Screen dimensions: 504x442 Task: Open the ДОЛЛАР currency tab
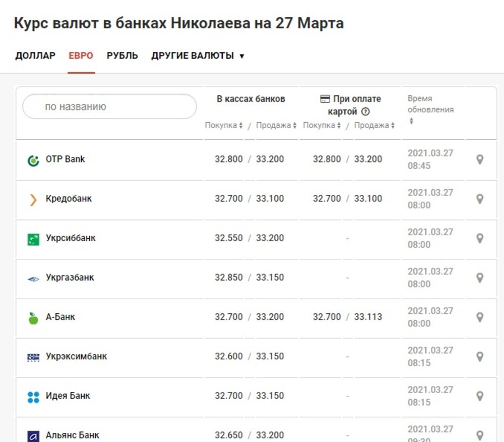(35, 56)
